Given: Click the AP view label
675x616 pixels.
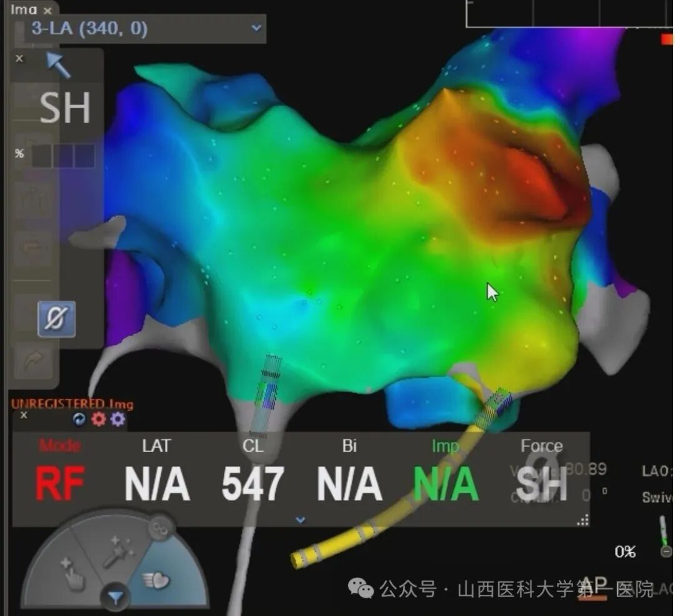Looking at the screenshot, I should 594,586.
